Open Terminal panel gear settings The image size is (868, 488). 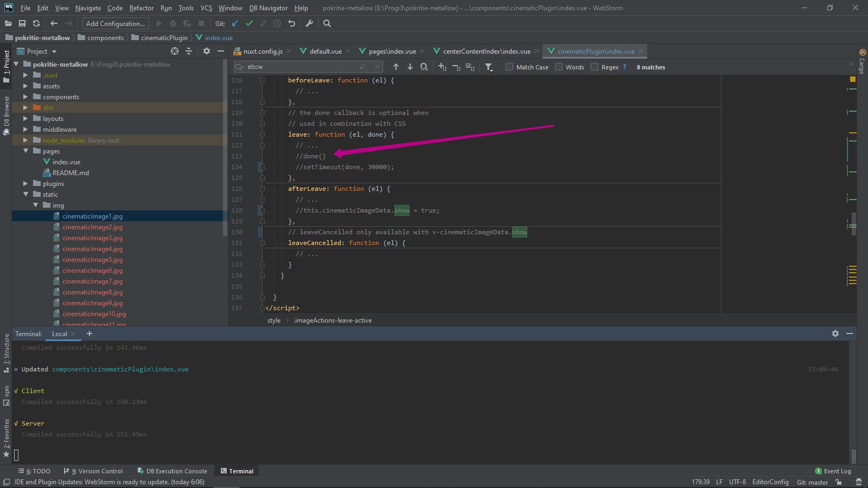(835, 333)
